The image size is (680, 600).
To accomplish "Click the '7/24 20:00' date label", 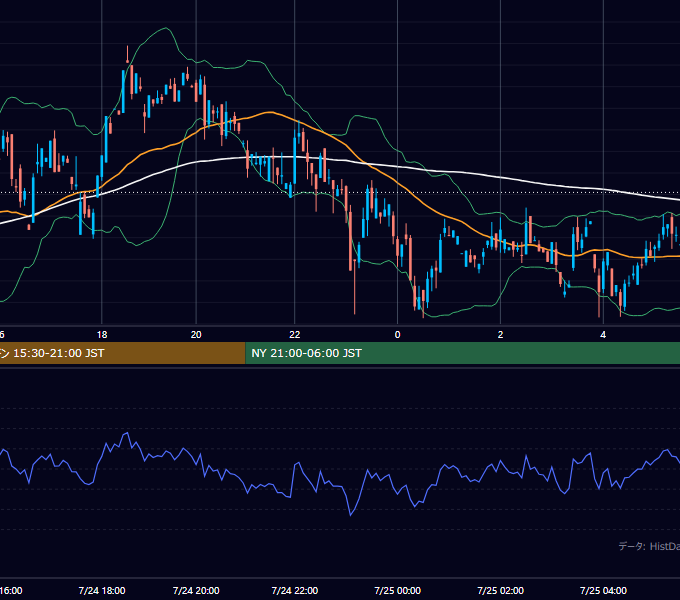I will tap(196, 590).
